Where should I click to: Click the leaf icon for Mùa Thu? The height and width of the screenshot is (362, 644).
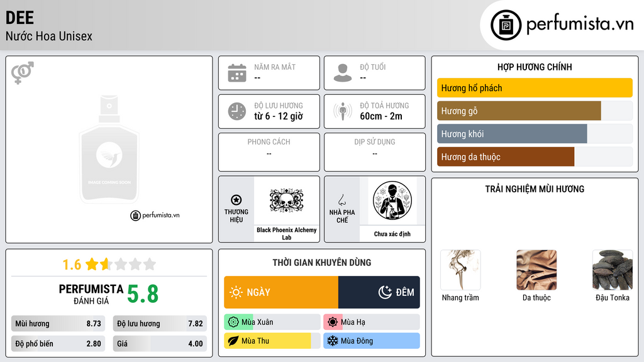tap(233, 341)
